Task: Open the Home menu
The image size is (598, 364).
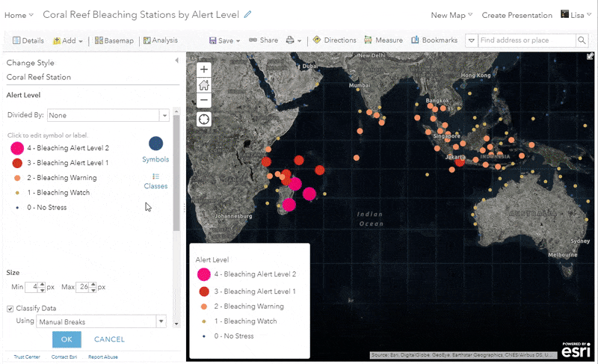Action: tap(19, 15)
